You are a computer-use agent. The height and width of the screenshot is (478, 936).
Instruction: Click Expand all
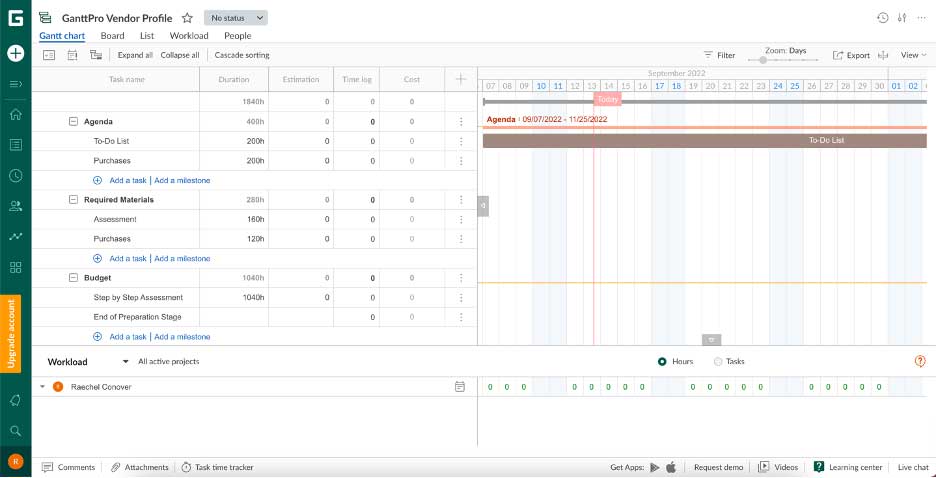pos(135,55)
